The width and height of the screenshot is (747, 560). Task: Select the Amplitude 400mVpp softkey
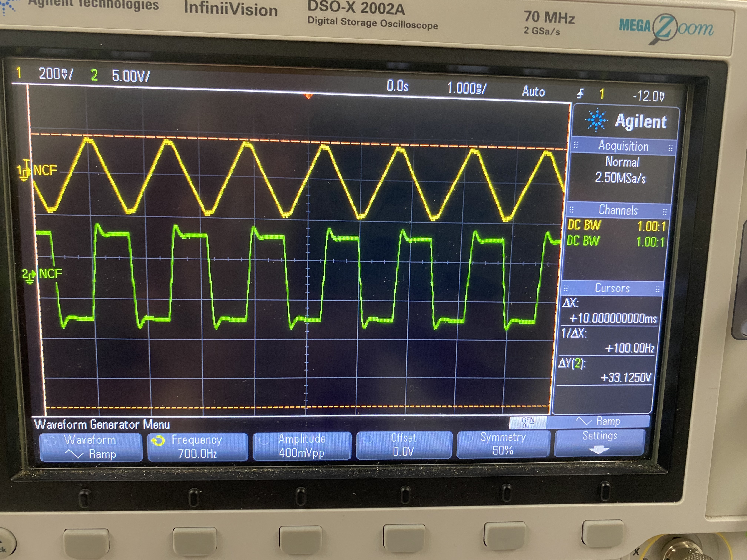click(302, 446)
